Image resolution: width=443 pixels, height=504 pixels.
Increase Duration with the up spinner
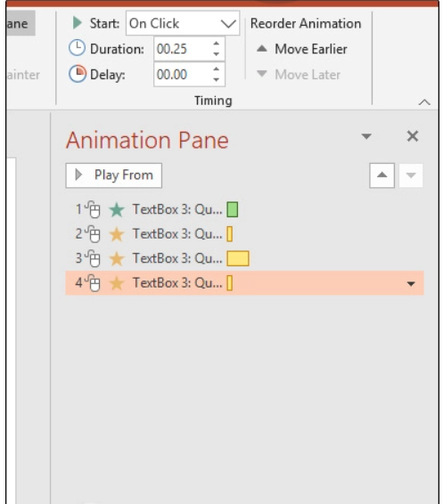click(x=217, y=44)
